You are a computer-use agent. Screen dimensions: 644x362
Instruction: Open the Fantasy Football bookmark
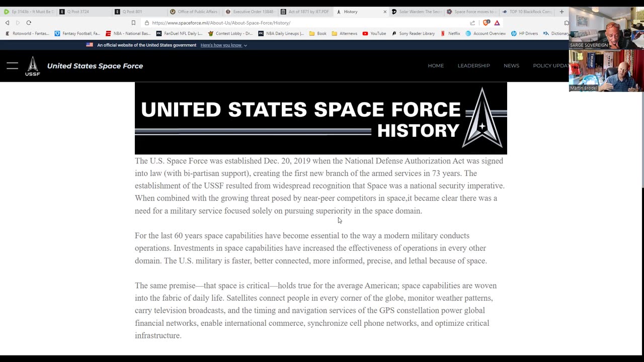[x=77, y=34]
